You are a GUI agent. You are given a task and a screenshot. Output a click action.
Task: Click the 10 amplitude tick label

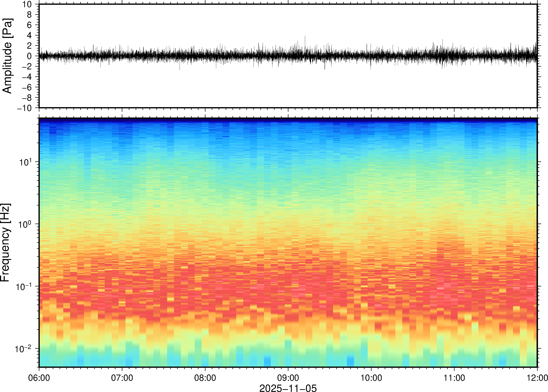[x=27, y=4]
